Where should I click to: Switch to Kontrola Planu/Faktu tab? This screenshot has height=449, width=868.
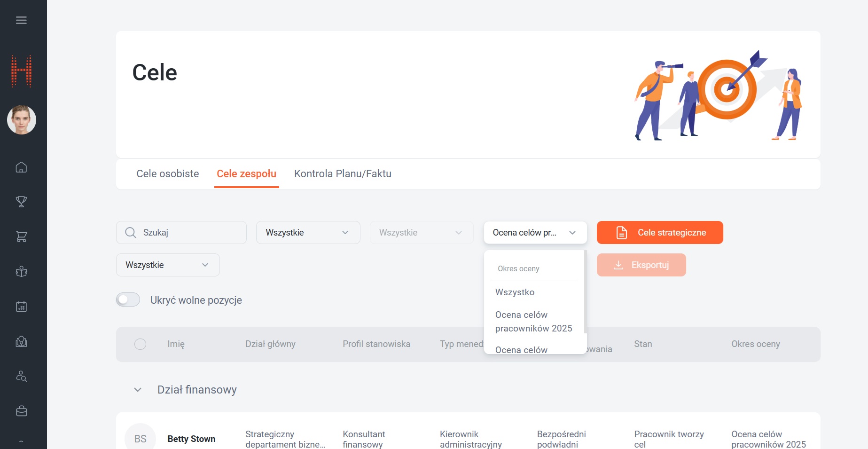[343, 174]
